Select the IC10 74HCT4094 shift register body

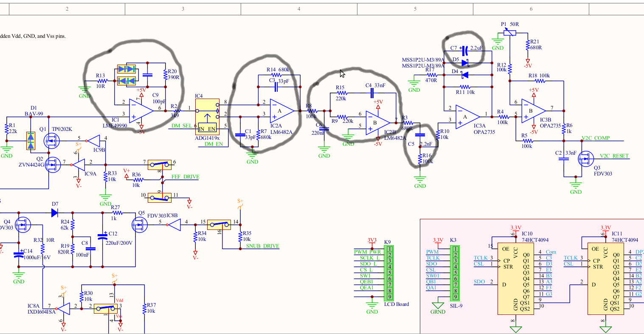[515, 278]
